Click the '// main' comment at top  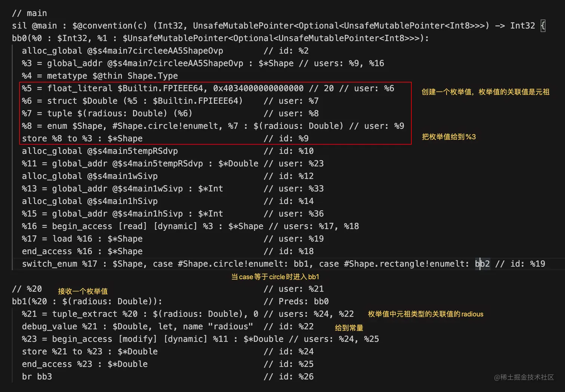coord(30,13)
